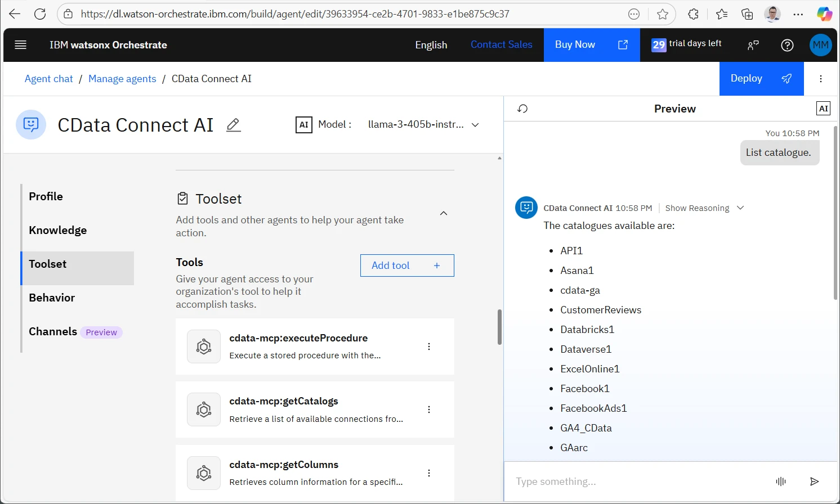Viewport: 840px width, 504px height.
Task: Open the MM user profile avatar
Action: 820,45
